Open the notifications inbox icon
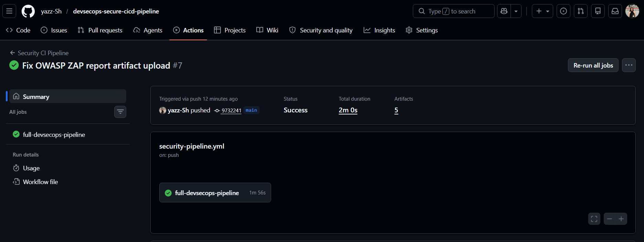 click(615, 11)
